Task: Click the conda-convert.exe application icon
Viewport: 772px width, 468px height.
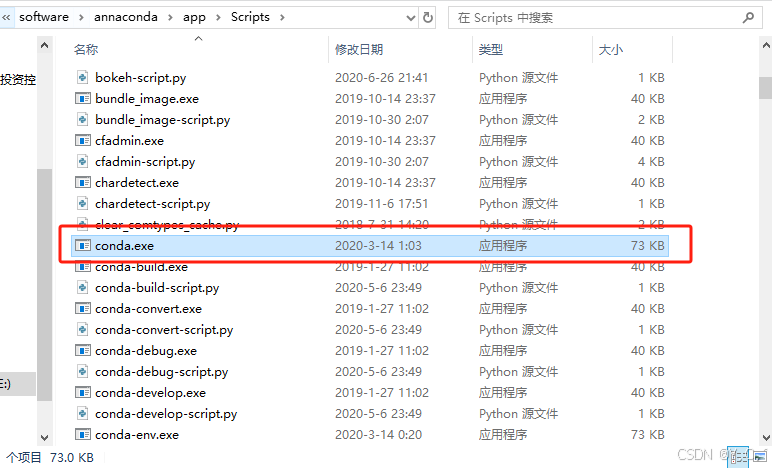Action: (x=83, y=309)
